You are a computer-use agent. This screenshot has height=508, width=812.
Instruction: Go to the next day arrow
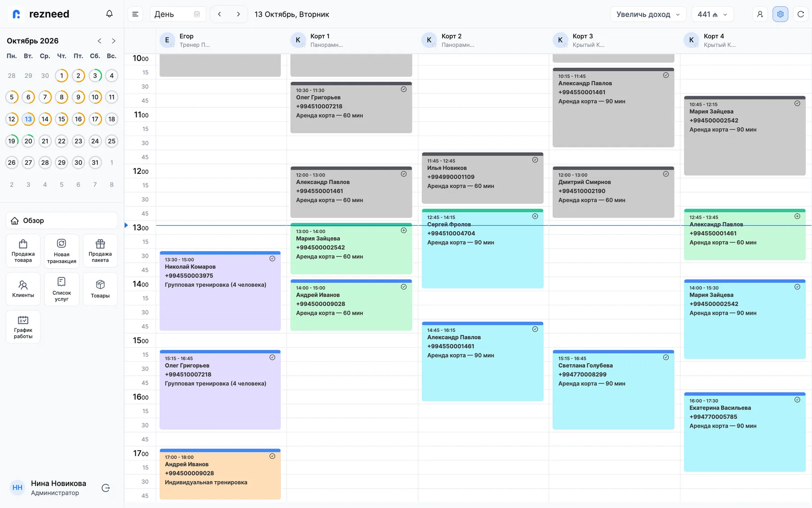239,14
